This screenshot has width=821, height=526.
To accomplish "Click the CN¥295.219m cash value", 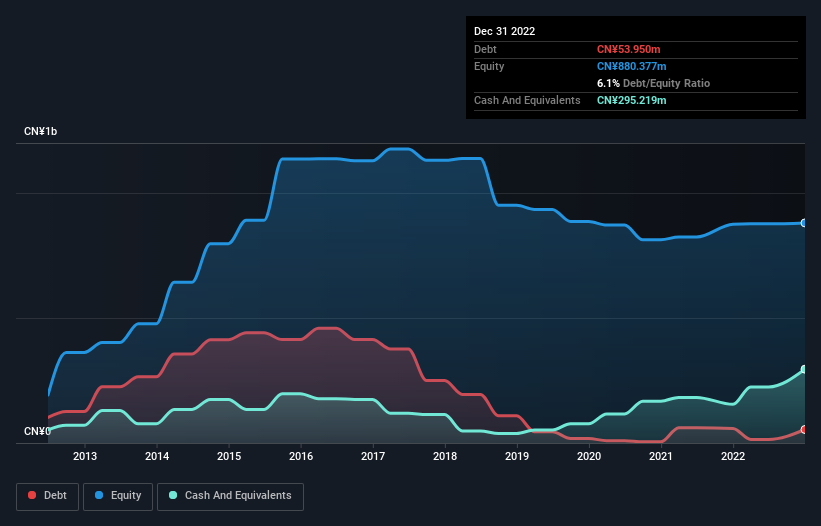I will [x=631, y=100].
